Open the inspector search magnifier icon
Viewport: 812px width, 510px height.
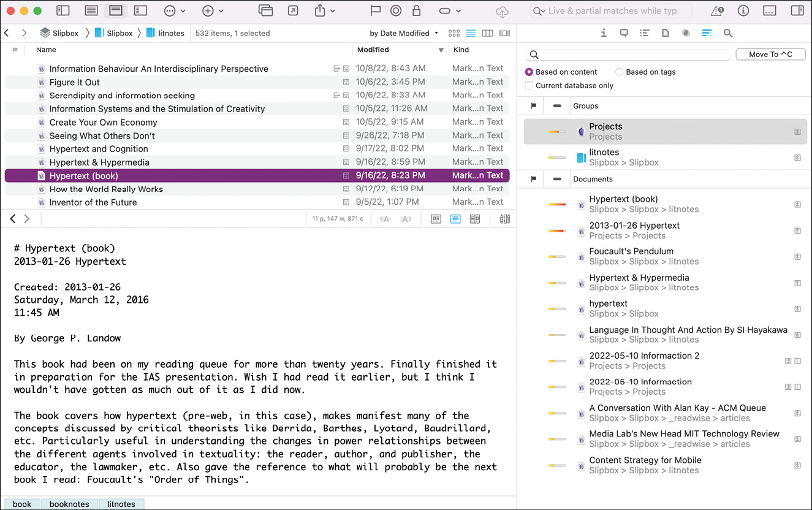[x=727, y=33]
